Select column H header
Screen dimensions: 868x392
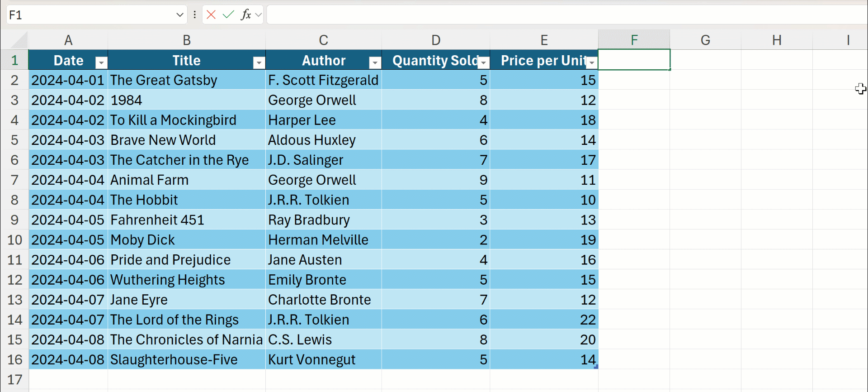coord(777,40)
